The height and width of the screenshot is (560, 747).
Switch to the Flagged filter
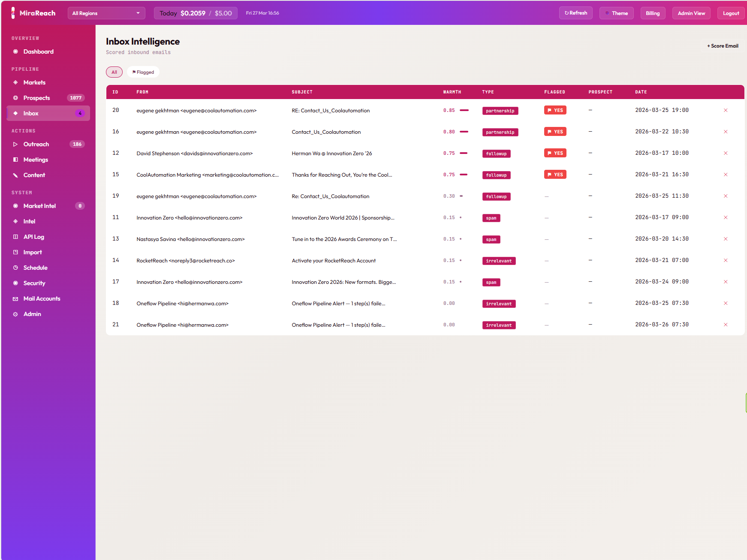(143, 72)
